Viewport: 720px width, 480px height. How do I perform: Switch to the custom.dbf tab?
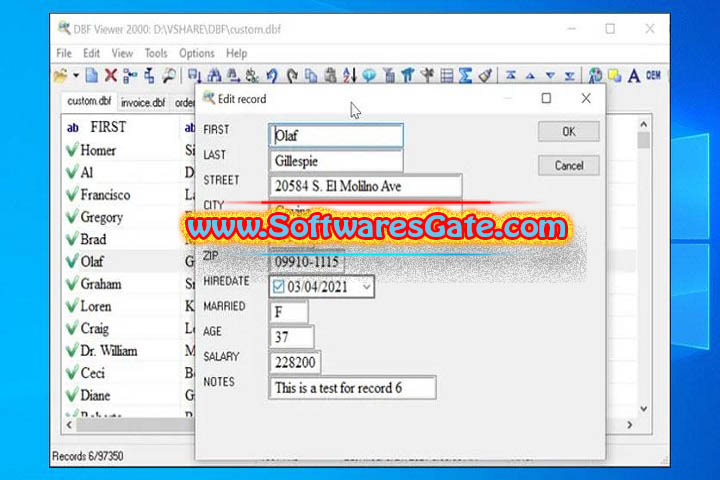coord(90,102)
